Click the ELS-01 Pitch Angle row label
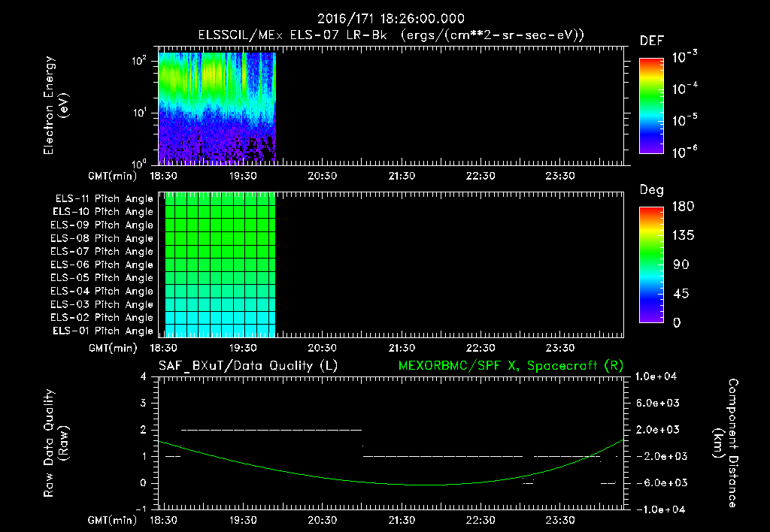Image resolution: width=770 pixels, height=532 pixels. (103, 331)
